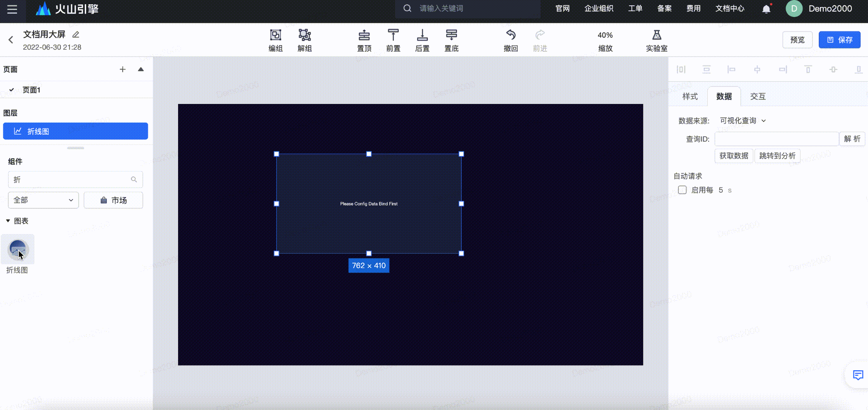
Task: Open the hamburger menu
Action: click(x=12, y=9)
